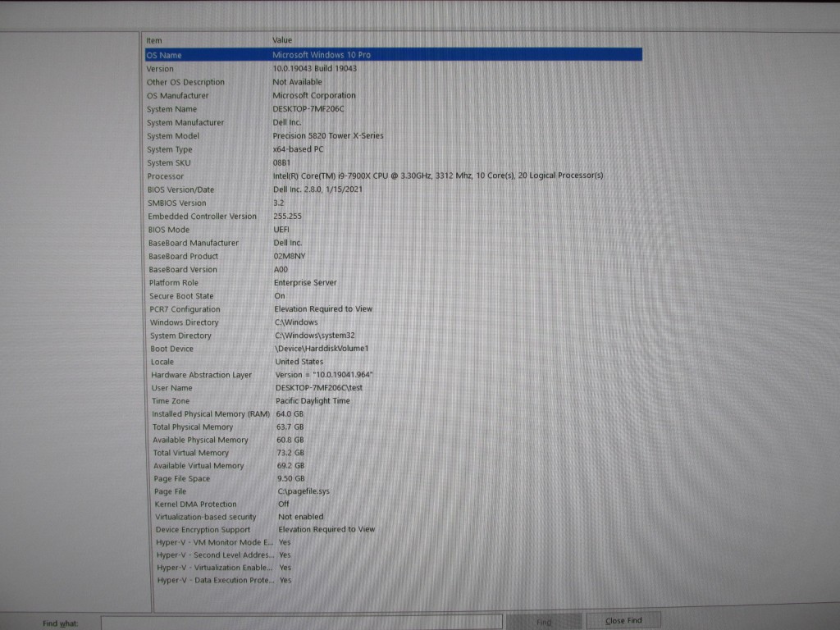Click the value 64.0 GB
840x630 pixels.
point(290,413)
